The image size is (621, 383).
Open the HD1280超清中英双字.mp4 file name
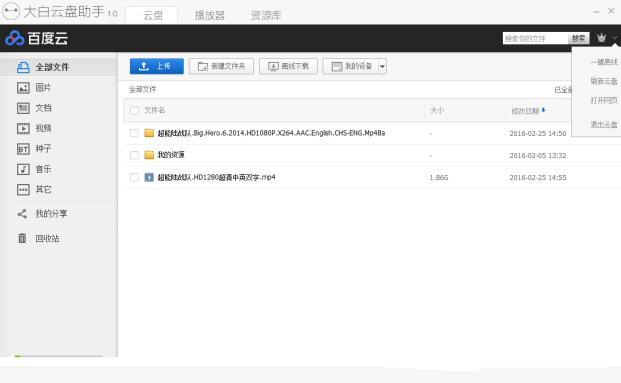[x=216, y=177]
